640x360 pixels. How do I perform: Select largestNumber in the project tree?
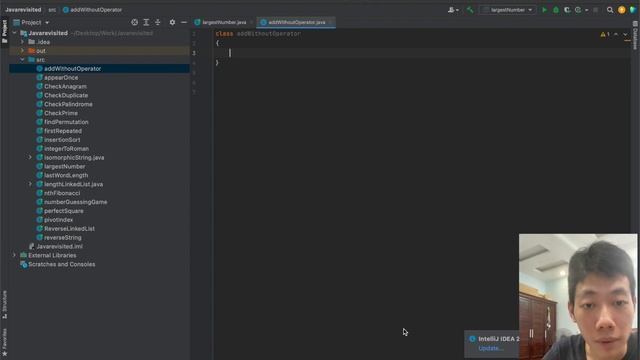coord(64,167)
